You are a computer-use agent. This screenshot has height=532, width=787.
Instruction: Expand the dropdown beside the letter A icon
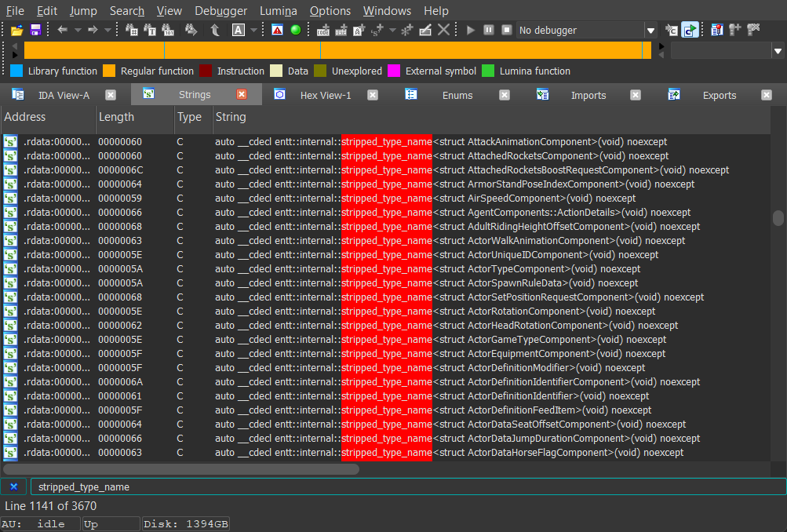coord(254,30)
